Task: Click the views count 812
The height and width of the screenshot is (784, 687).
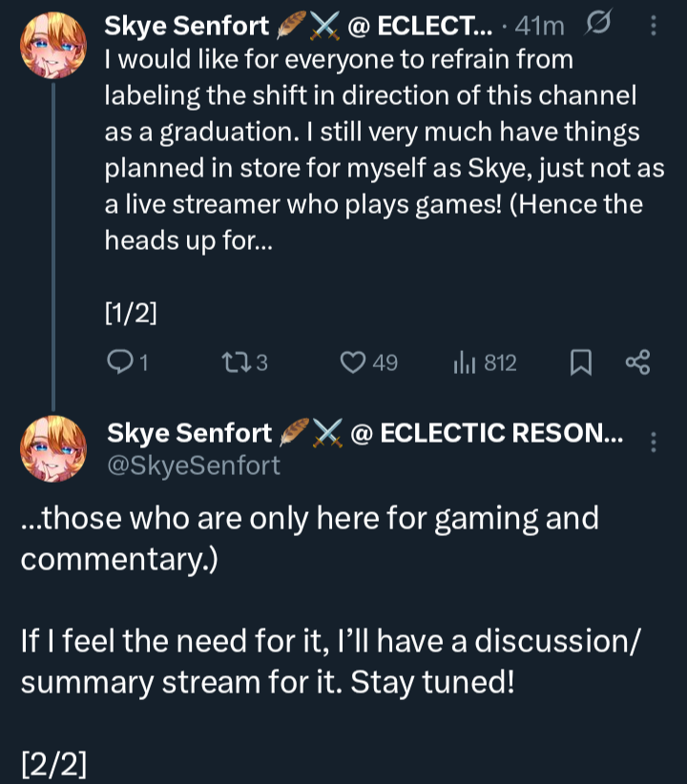Action: pos(500,362)
